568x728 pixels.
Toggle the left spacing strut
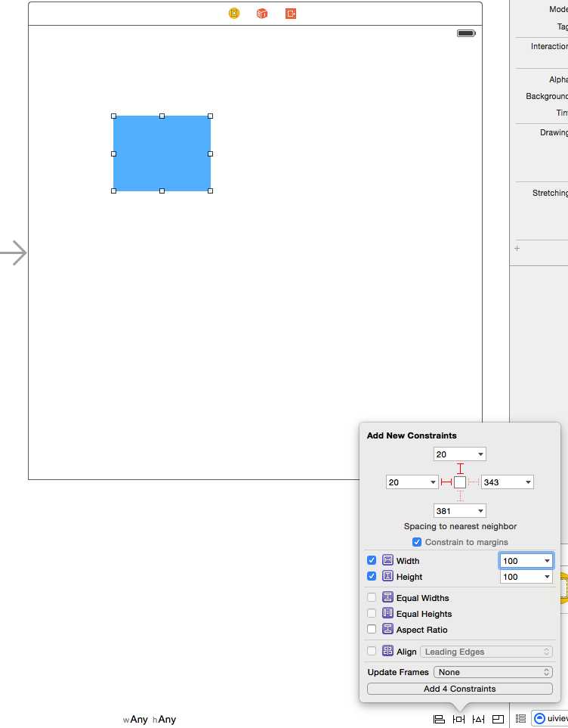pyautogui.click(x=446, y=482)
